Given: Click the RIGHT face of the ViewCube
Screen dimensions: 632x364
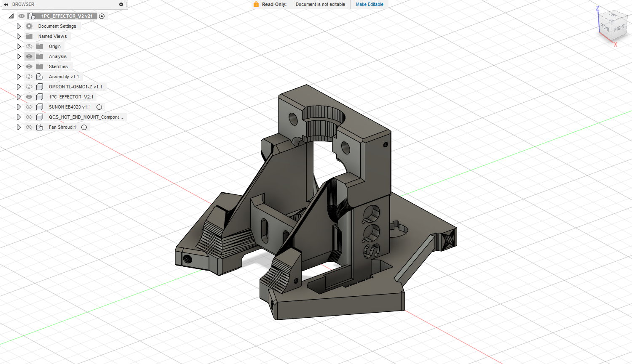Looking at the screenshot, I should pos(619,28).
